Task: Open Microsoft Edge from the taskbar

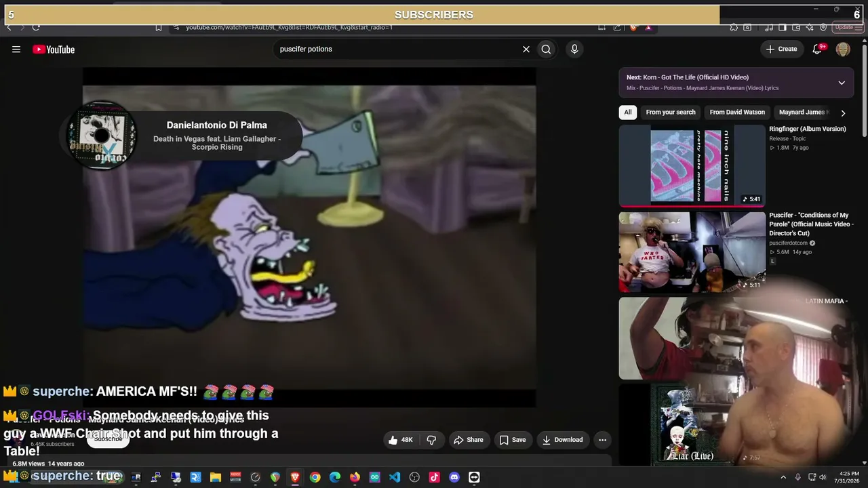Action: click(x=335, y=477)
